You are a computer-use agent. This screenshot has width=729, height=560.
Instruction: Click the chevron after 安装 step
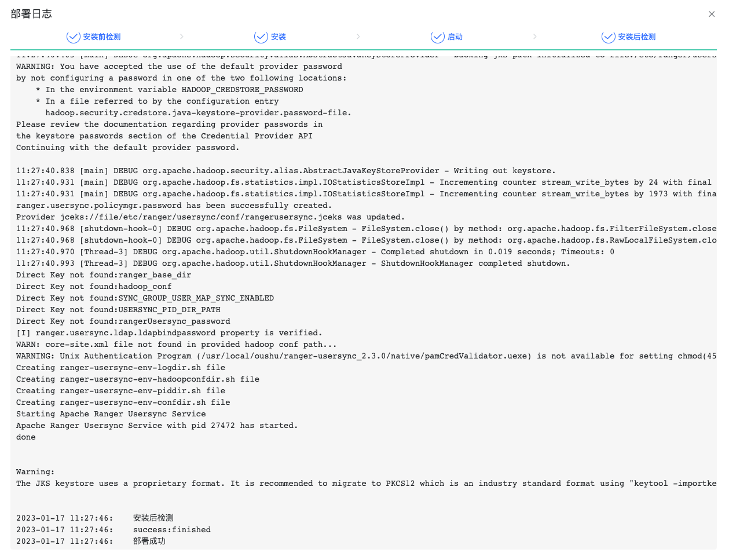[358, 36]
